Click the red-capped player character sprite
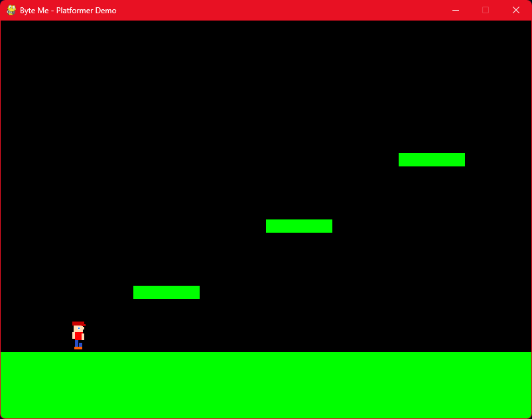 click(78, 335)
